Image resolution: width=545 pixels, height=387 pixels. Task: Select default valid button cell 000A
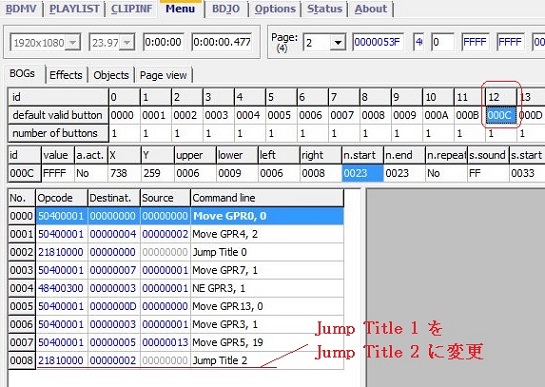(x=438, y=115)
